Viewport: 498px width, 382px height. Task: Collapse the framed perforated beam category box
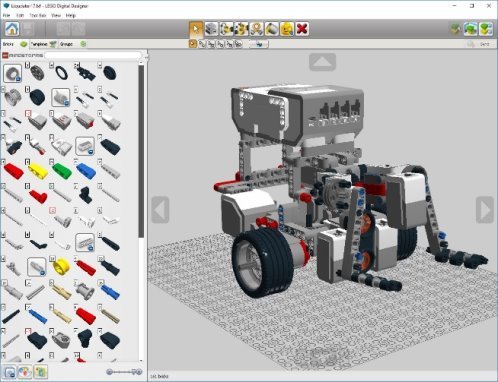(x=85, y=242)
